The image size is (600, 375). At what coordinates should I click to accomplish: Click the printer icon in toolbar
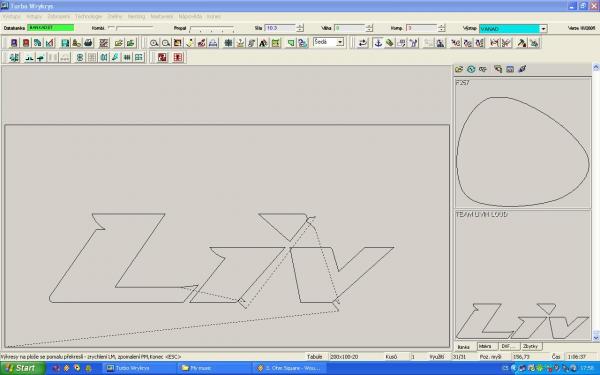88,43
